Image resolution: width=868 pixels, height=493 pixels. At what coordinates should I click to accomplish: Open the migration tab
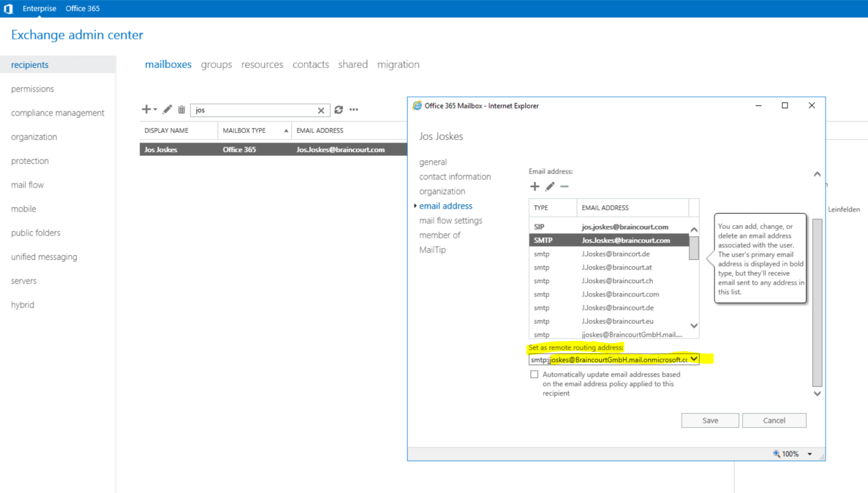[398, 64]
